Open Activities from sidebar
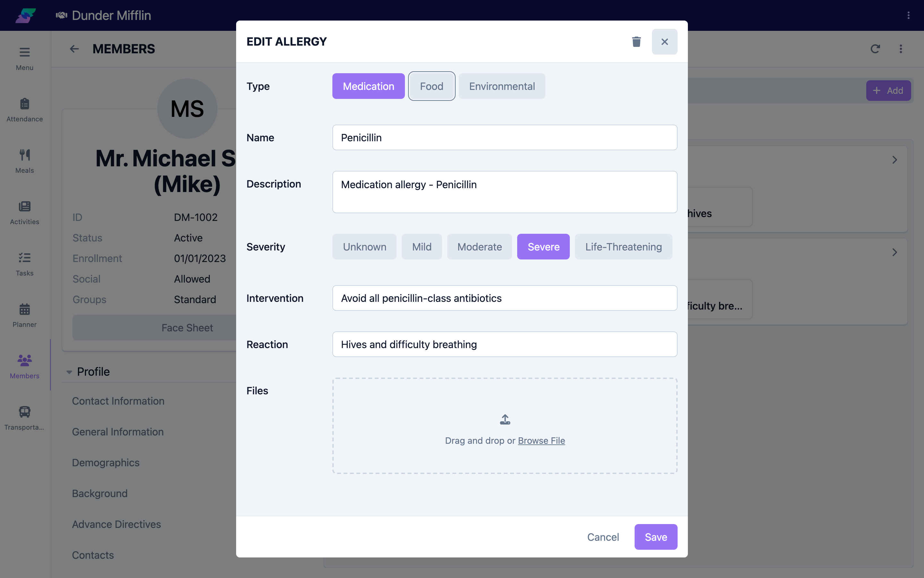The image size is (924, 578). coord(24,213)
